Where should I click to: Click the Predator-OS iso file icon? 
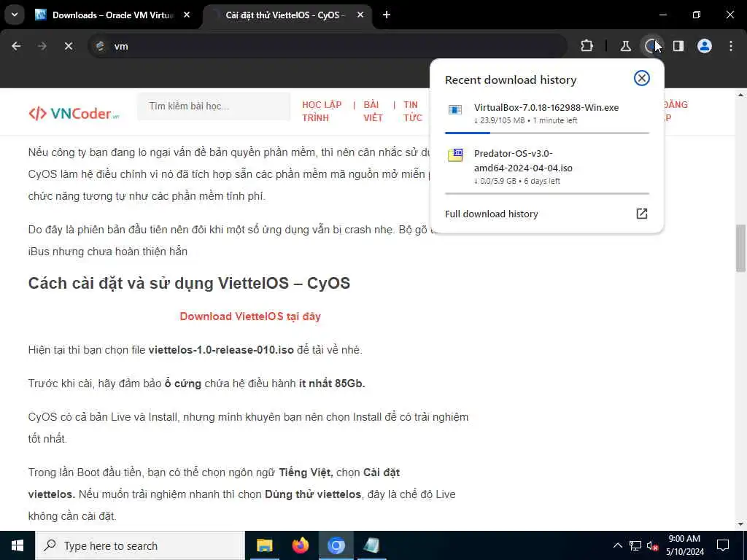(x=455, y=155)
